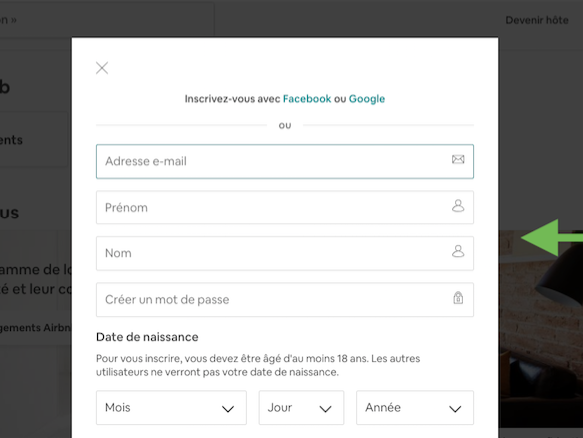Open the Devenir hôte menu item
The height and width of the screenshot is (438, 583).
537,20
